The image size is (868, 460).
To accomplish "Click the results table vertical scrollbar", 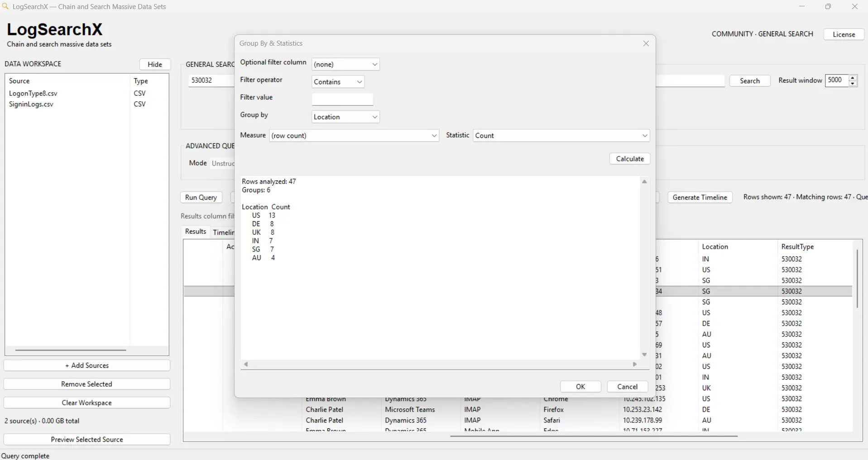I will (857, 279).
